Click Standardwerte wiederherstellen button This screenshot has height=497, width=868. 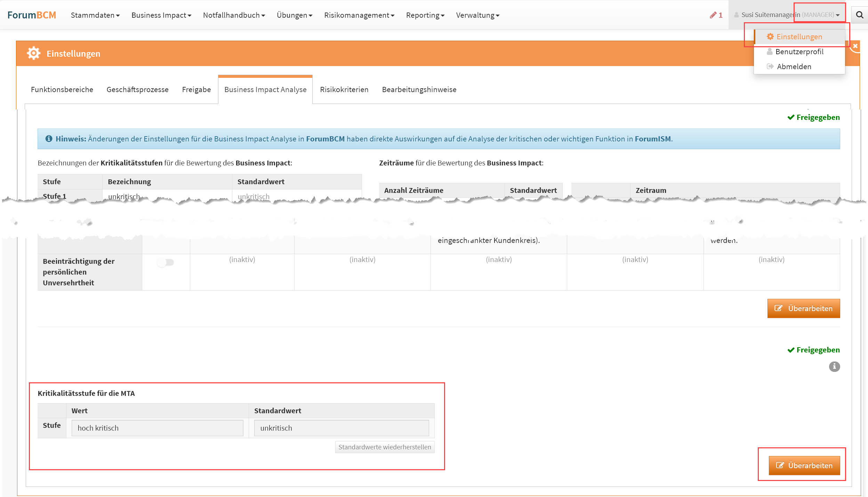(x=384, y=447)
